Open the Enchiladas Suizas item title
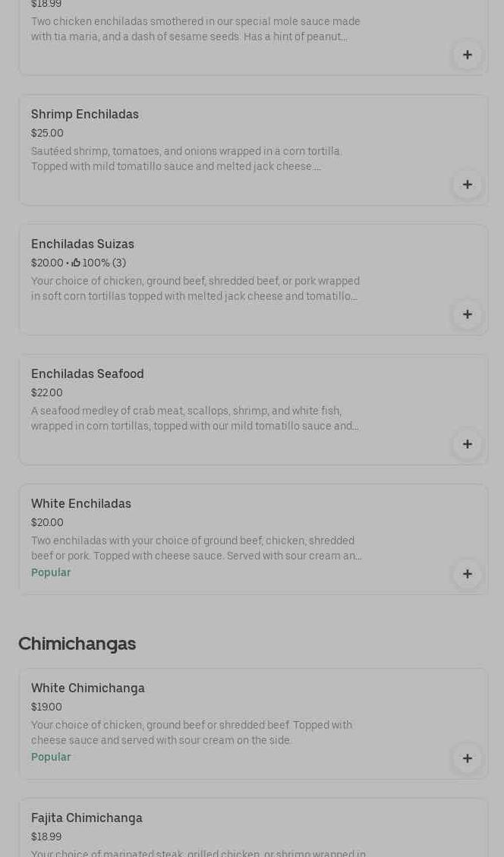Viewport: 504px width, 857px height. pyautogui.click(x=83, y=244)
